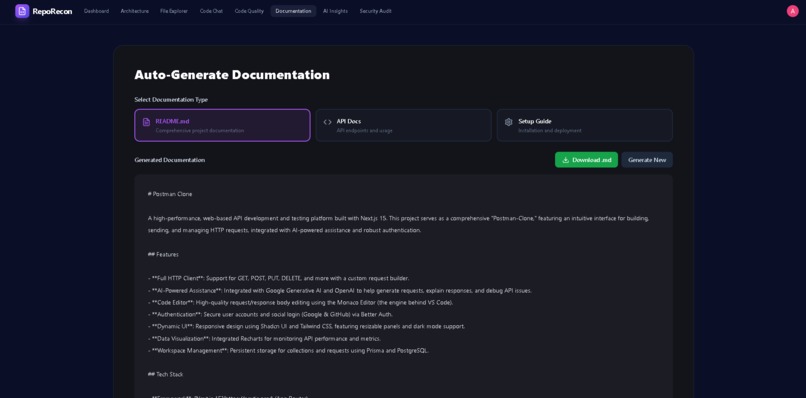The height and width of the screenshot is (398, 806).
Task: Click the RepoRecon brand name
Action: [52, 11]
